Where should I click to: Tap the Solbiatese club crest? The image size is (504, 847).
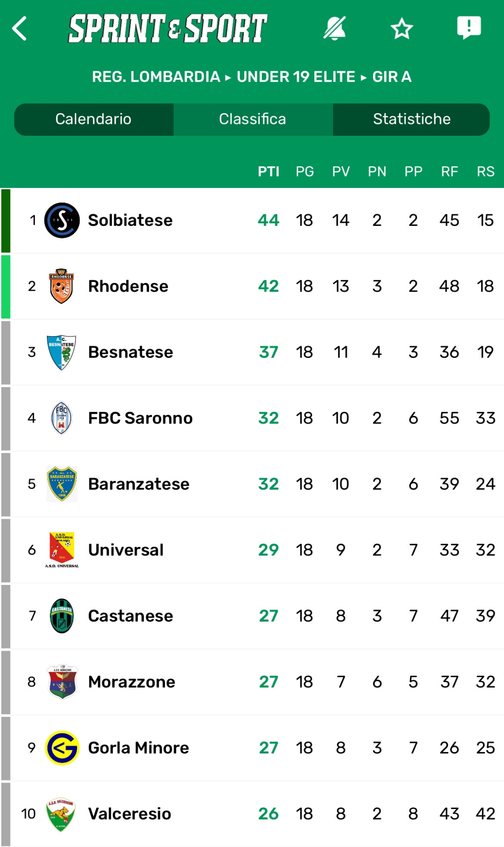tap(62, 220)
